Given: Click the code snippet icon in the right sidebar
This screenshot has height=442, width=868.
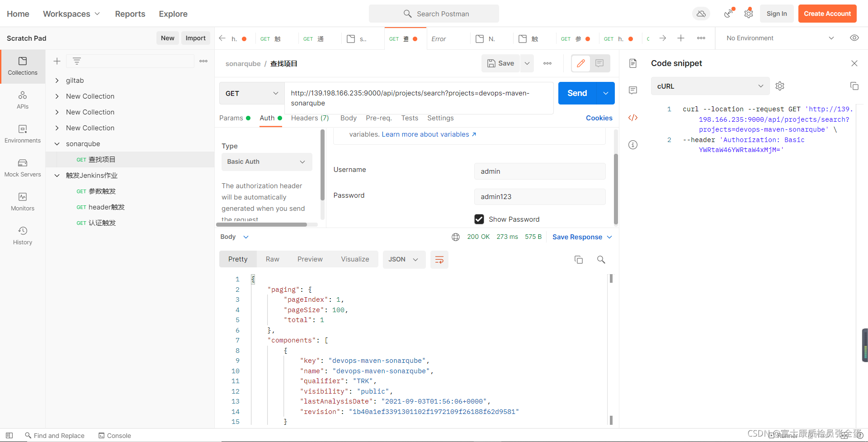Looking at the screenshot, I should tap(633, 118).
